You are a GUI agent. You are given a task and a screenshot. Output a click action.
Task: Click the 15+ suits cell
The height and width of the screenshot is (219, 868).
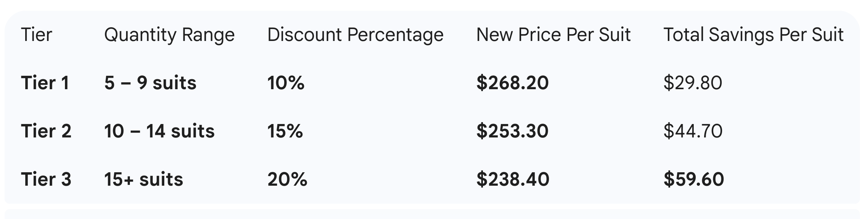click(x=144, y=180)
